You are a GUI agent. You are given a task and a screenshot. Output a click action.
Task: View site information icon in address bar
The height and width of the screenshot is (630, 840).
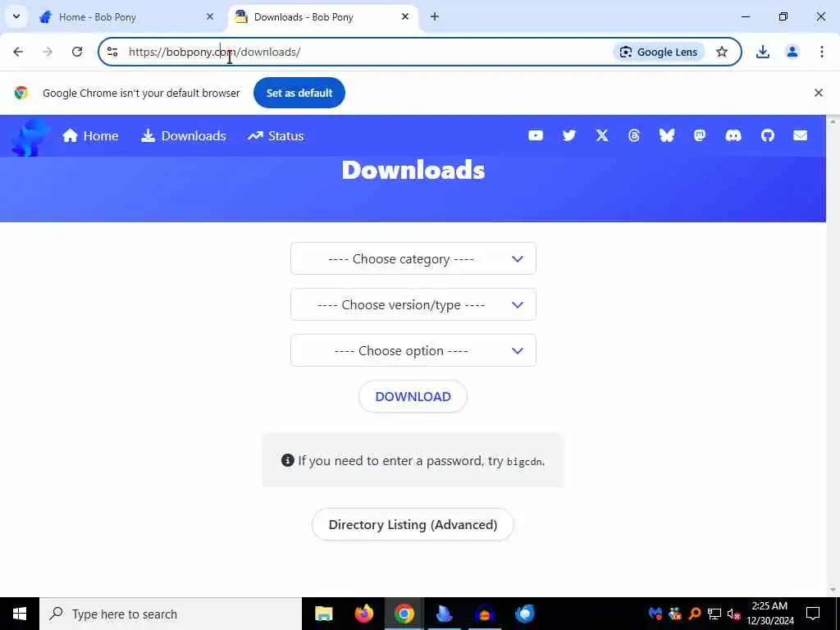(112, 52)
